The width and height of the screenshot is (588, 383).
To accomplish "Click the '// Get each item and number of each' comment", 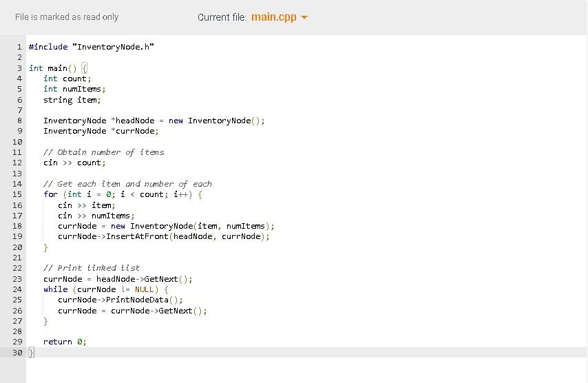I will pyautogui.click(x=127, y=184).
